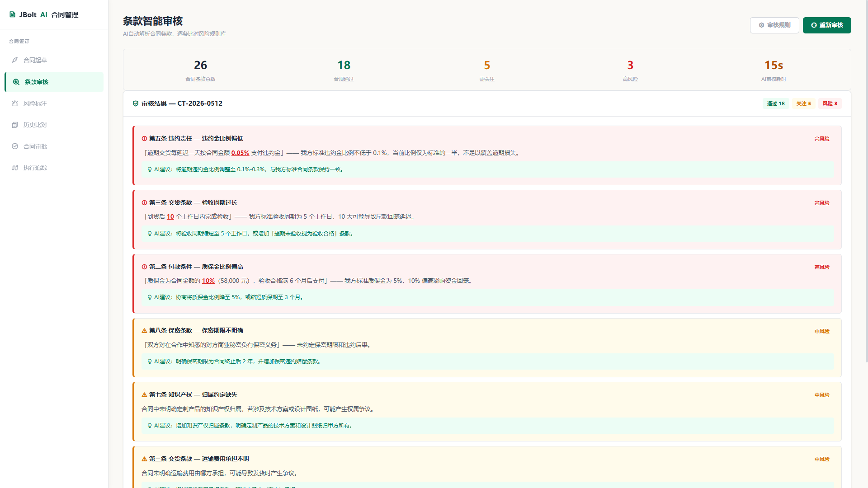
Task: Click the 合同起草 pen icon
Action: pyautogui.click(x=15, y=60)
